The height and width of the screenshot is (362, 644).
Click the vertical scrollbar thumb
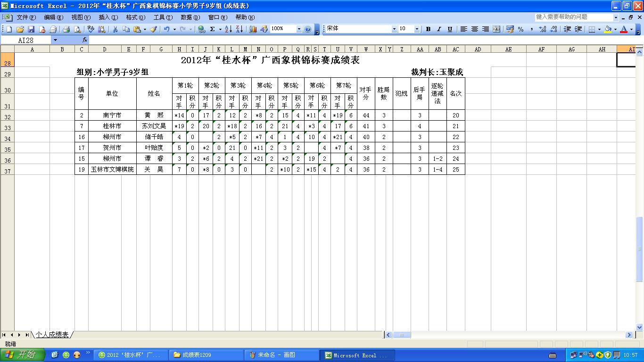640,248
